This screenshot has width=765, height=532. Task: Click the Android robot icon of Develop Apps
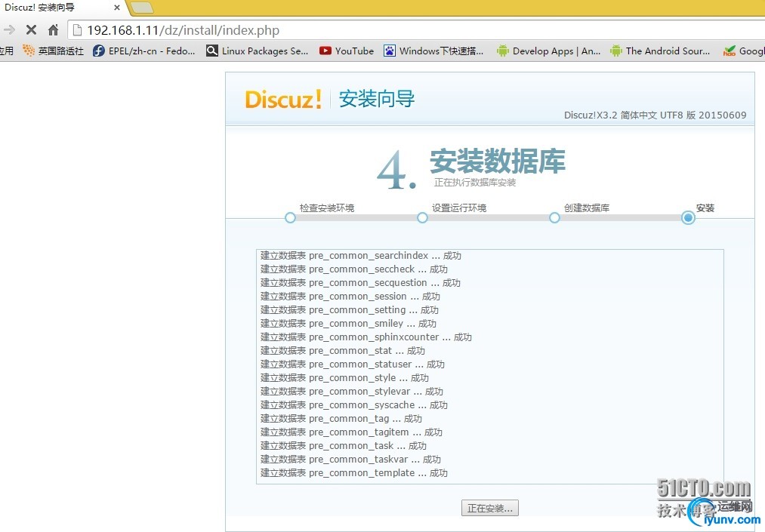(x=502, y=51)
